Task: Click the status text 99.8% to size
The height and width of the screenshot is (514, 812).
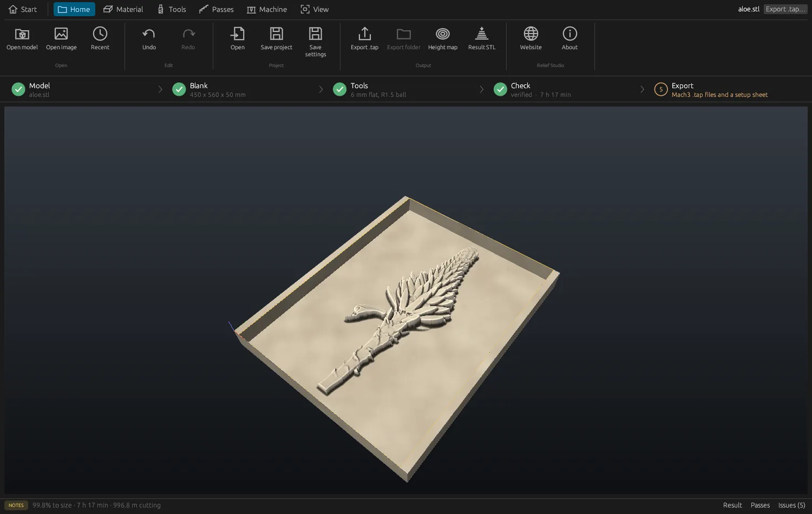Action: point(52,505)
